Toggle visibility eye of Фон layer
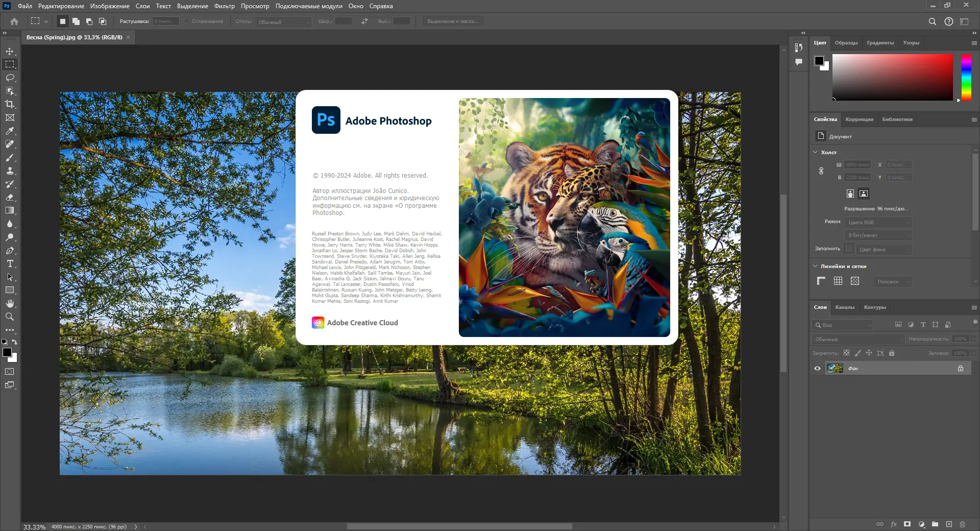Screen dimensions: 980x531 (817, 368)
